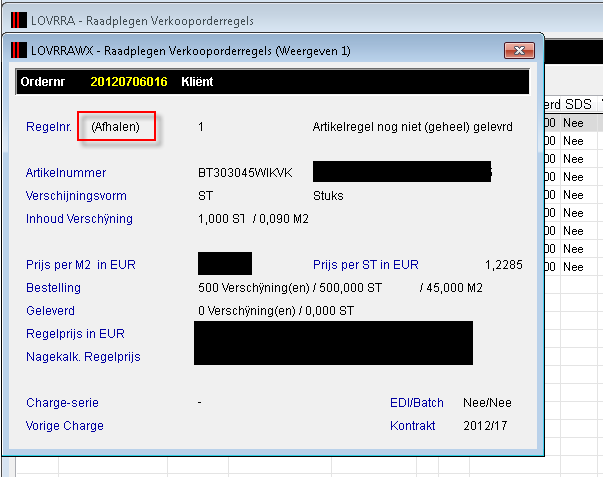Click the Verschijningsvorm label
This screenshot has height=477, width=603.
coord(76,196)
